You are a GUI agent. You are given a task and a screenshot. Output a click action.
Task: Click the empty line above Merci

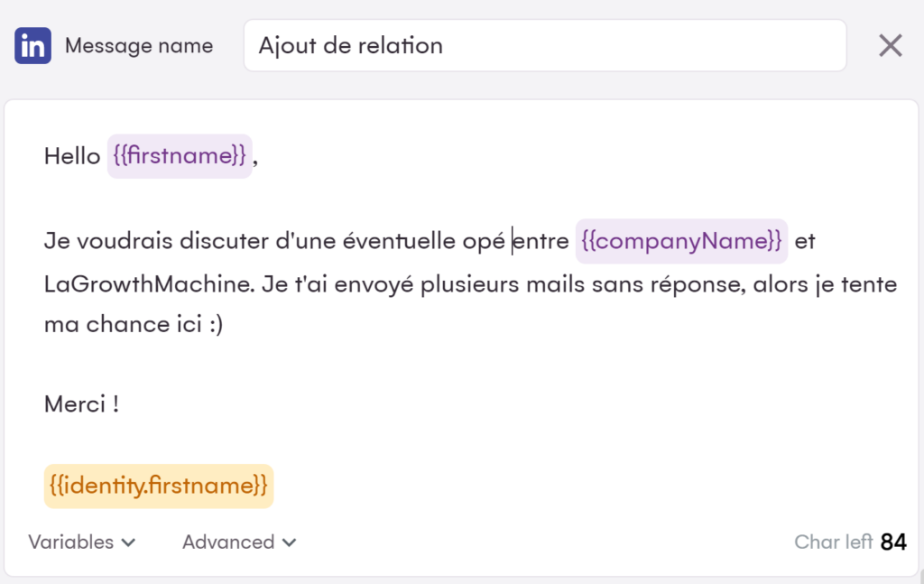pos(271,364)
